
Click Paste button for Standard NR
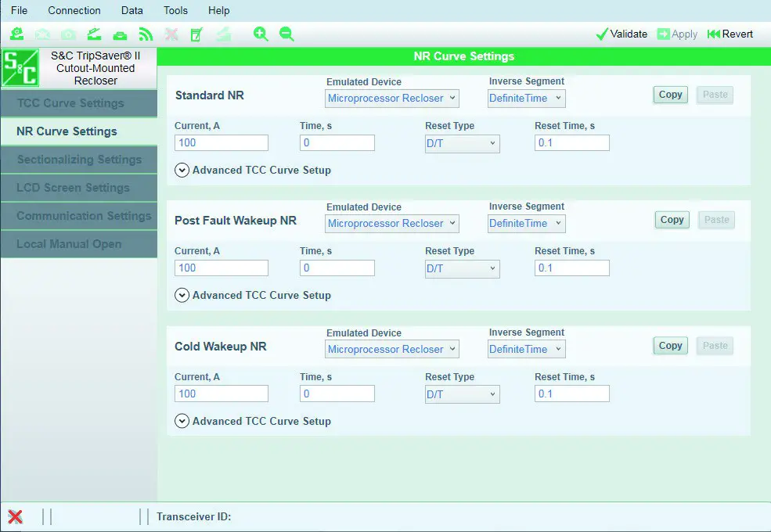point(715,95)
